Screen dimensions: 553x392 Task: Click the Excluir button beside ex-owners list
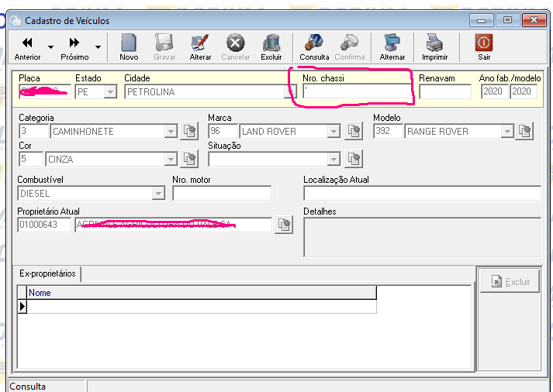510,281
